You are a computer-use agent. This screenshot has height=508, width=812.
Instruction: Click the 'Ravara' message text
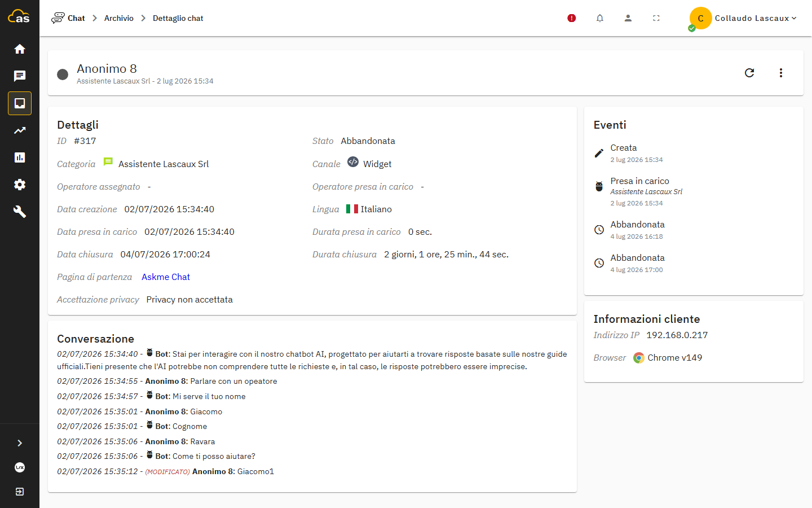(x=202, y=442)
